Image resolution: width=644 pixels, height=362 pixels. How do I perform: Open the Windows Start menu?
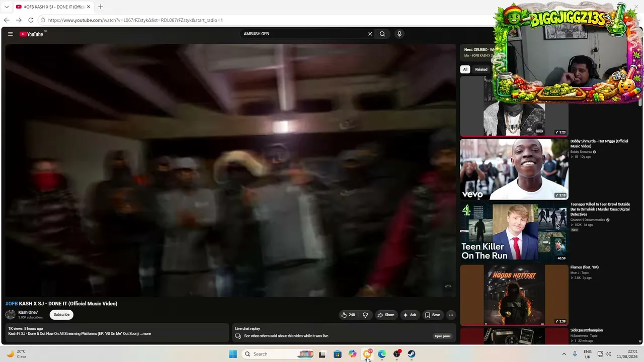233,354
